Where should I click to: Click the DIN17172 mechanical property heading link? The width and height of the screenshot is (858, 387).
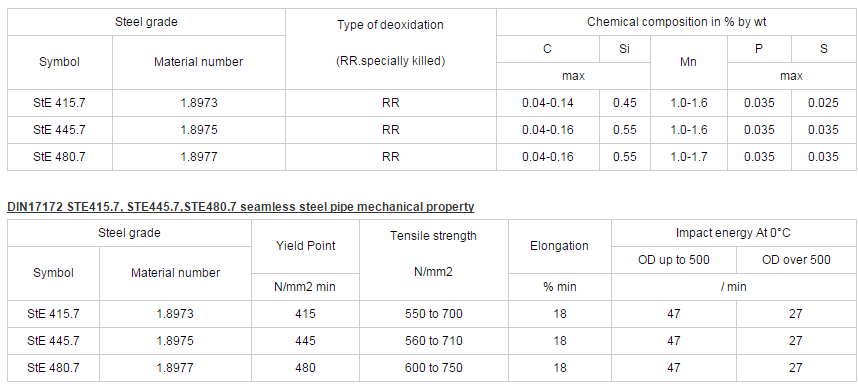coord(241,207)
